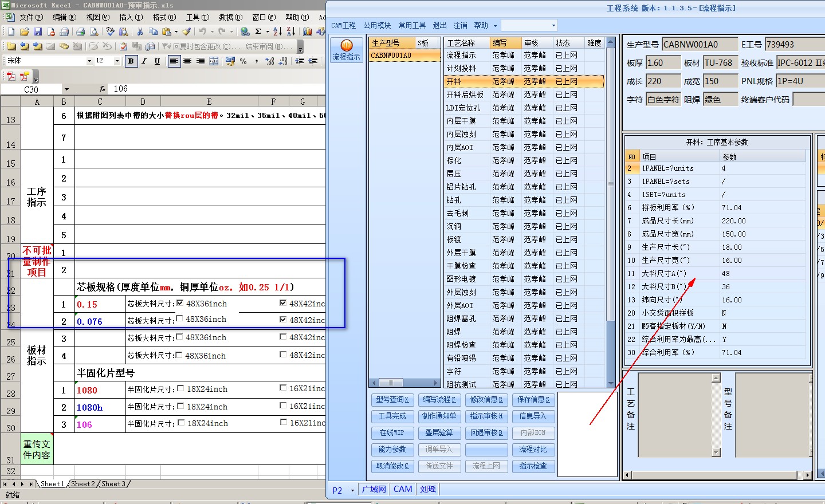Create a new Excel workbook
825x504 pixels.
click(x=11, y=31)
